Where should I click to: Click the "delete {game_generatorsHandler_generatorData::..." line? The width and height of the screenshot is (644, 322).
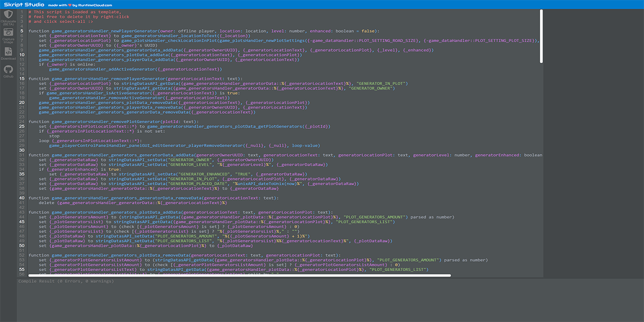coord(133,203)
